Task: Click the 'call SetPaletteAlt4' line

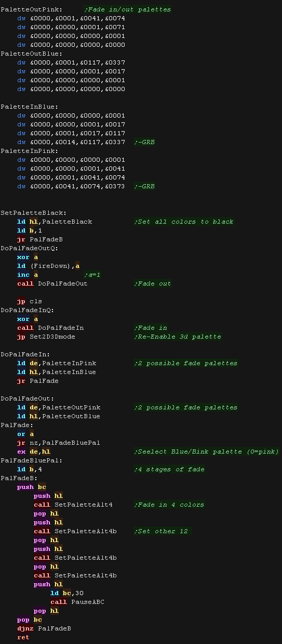Action: click(x=73, y=505)
